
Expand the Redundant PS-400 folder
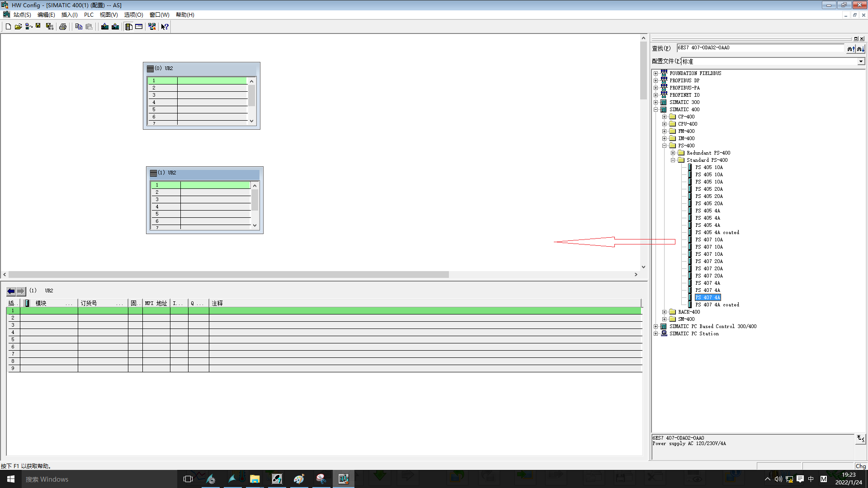pos(673,153)
